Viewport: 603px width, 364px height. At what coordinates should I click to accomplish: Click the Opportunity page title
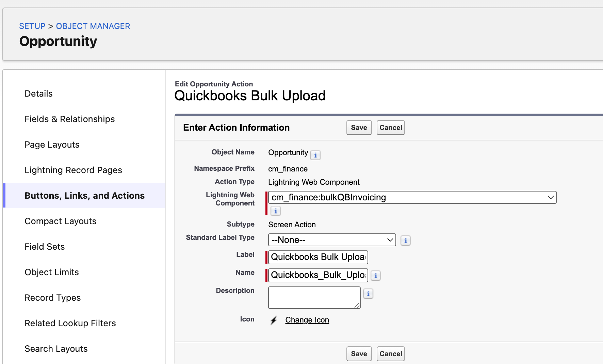pyautogui.click(x=58, y=42)
